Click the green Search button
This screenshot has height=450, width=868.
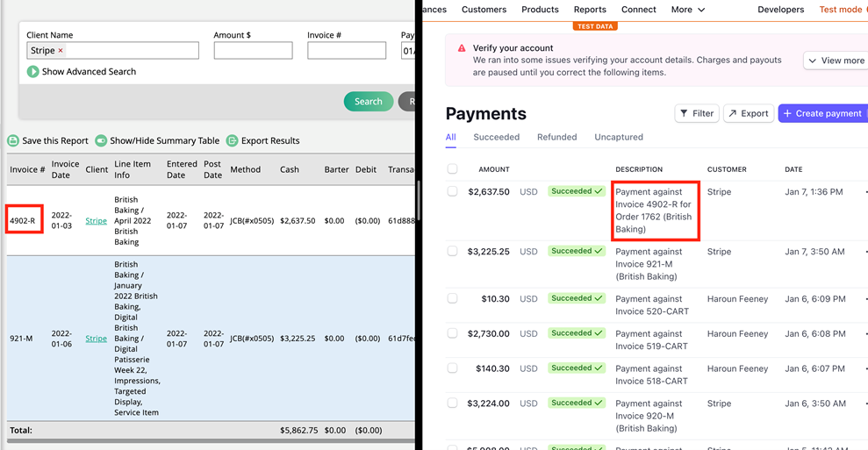coord(368,102)
